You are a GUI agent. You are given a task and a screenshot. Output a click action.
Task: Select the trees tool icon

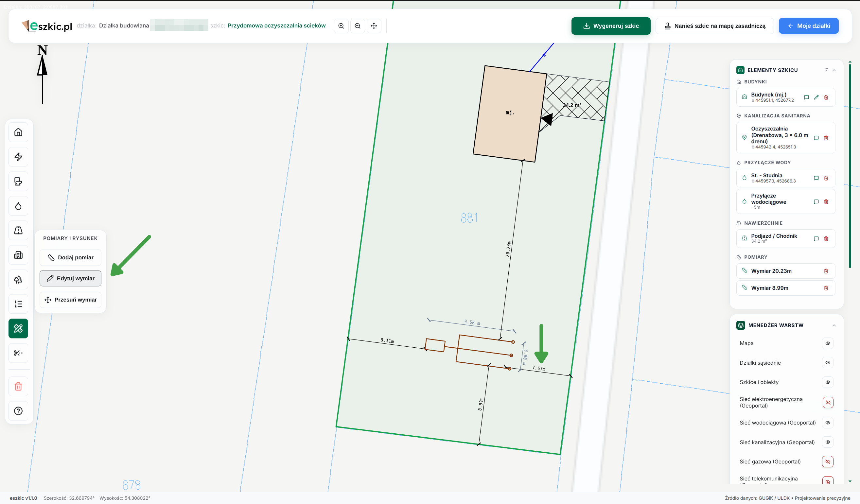pos(18,279)
